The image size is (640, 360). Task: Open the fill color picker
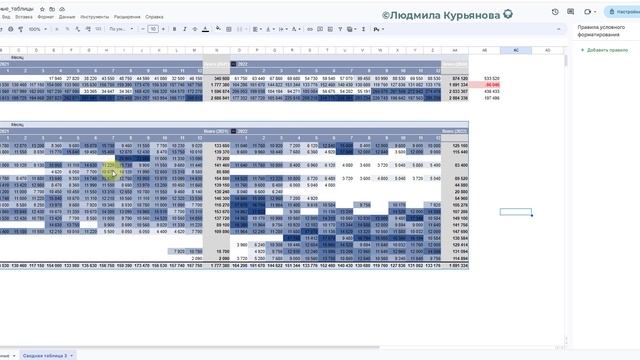218,29
